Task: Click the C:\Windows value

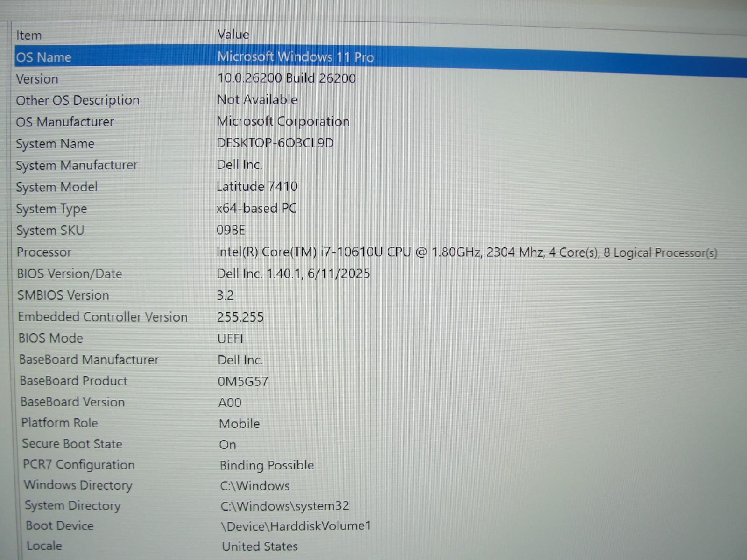Action: (x=254, y=486)
